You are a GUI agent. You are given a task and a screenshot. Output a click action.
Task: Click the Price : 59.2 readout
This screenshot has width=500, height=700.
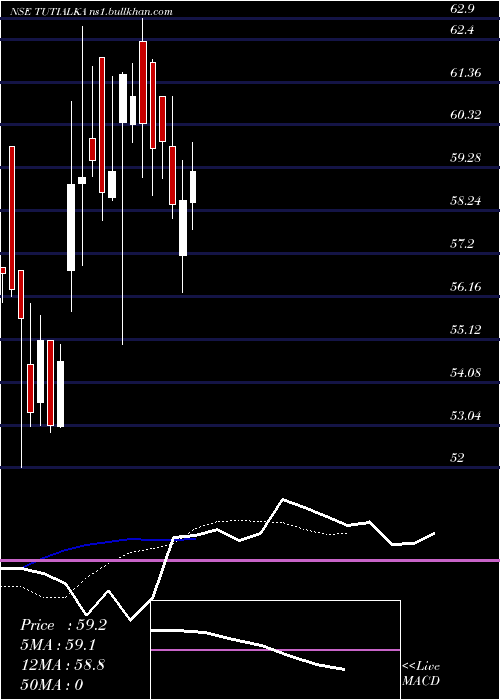63,625
